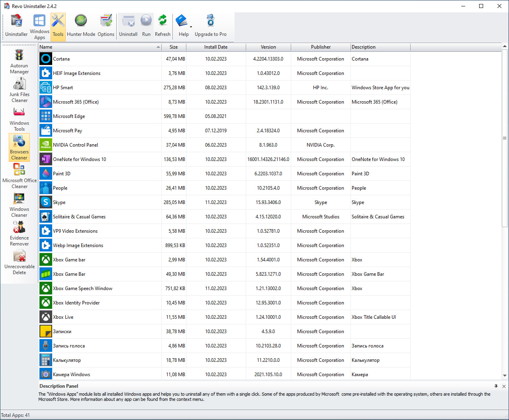Expand the Help dropdown arrow
This screenshot has width=509, height=420.
[191, 27]
